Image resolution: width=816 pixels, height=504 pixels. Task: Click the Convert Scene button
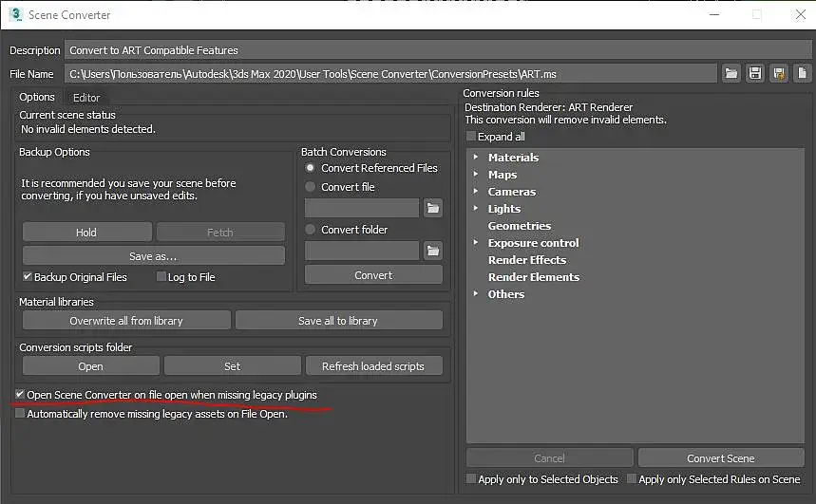click(x=721, y=458)
